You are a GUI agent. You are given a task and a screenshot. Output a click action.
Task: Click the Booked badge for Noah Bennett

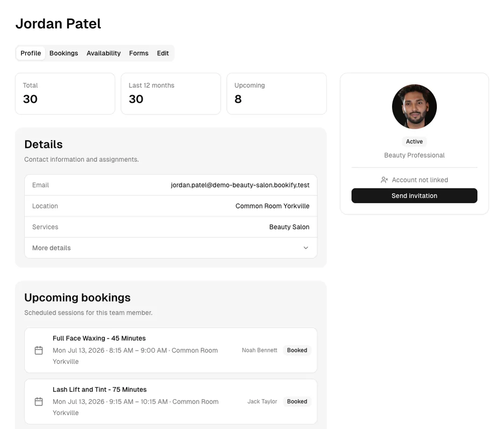click(x=297, y=350)
